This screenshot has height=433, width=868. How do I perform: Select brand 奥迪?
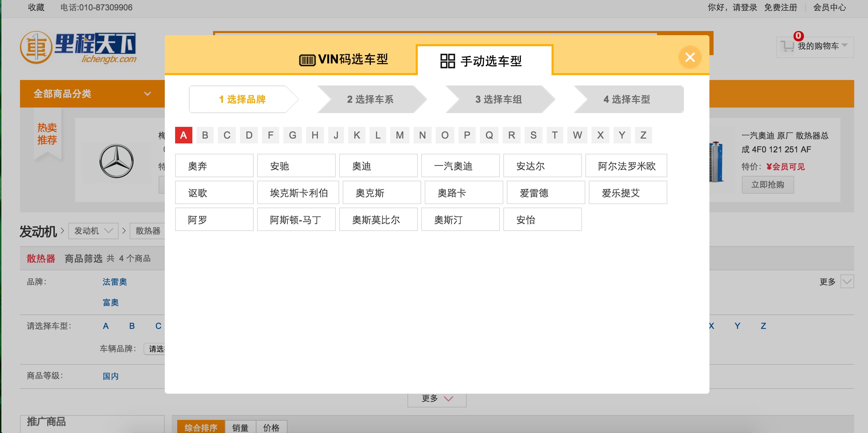coord(379,166)
